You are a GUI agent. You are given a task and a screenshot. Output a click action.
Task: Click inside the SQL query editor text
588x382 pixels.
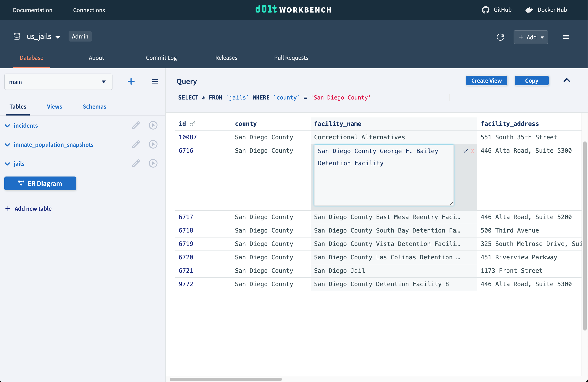[x=274, y=98]
